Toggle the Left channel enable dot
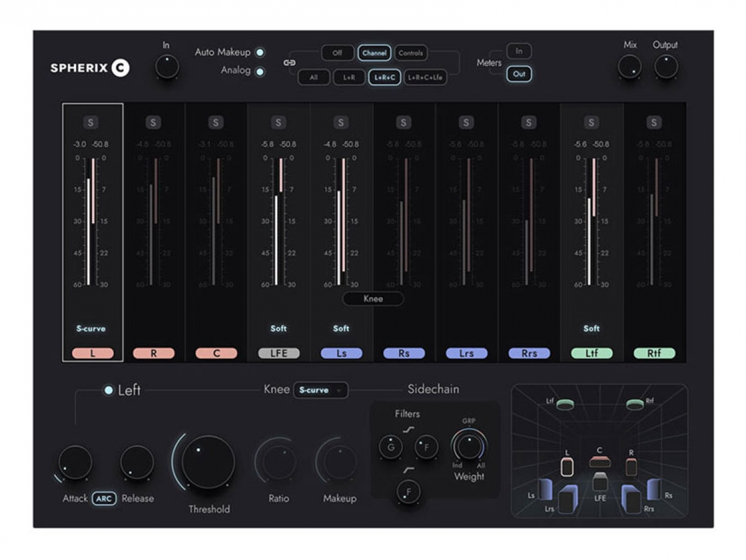The height and width of the screenshot is (560, 746). coord(109,390)
